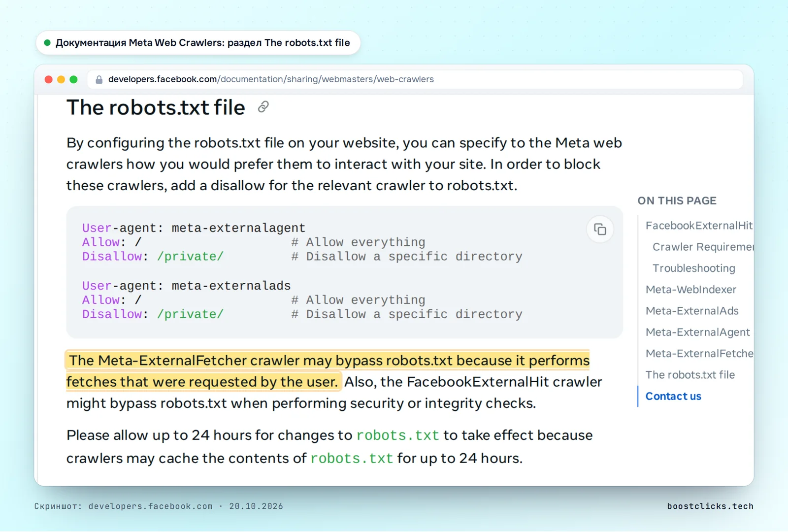Select 'The robots.txt file' sidebar link

tap(690, 375)
